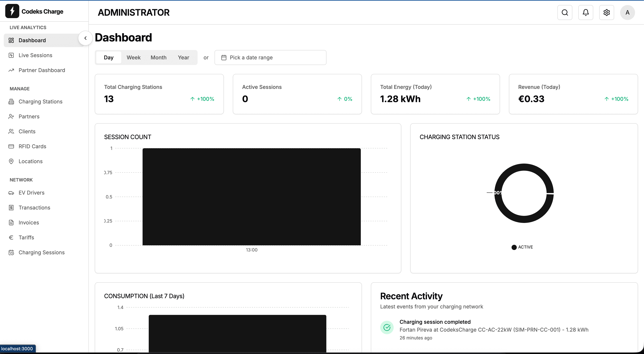This screenshot has height=354, width=644.
Task: Select the Charging Stations sidebar icon
Action: coord(12,102)
